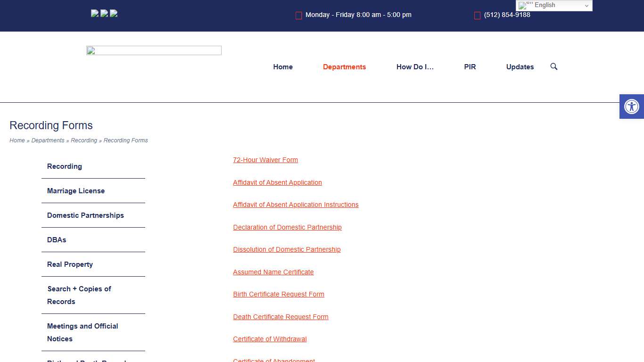Click the icon beside office hours
644x362 pixels.
click(x=298, y=16)
